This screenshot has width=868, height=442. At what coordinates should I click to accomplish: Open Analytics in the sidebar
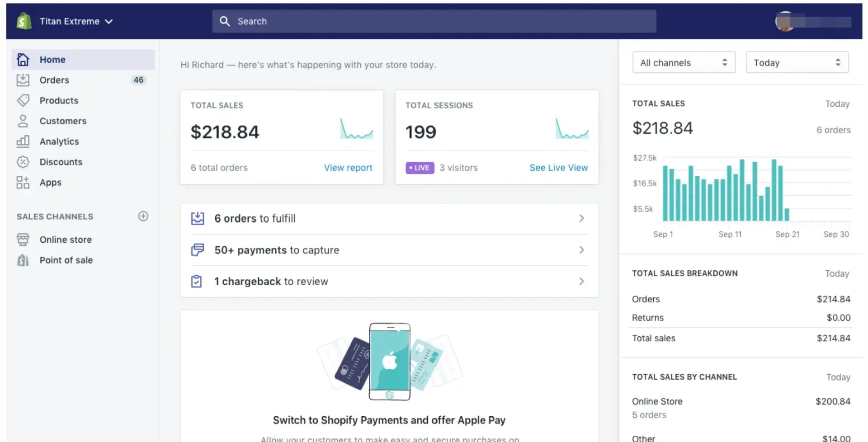point(59,141)
